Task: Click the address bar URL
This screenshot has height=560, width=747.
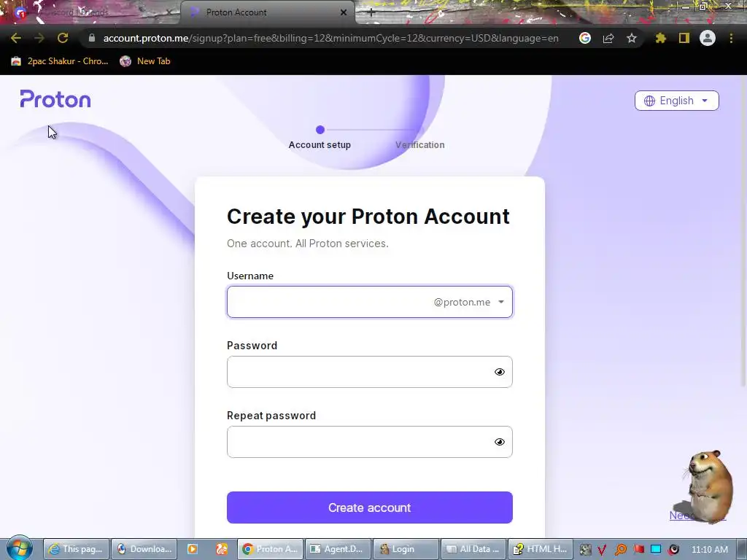Action: tap(330, 38)
